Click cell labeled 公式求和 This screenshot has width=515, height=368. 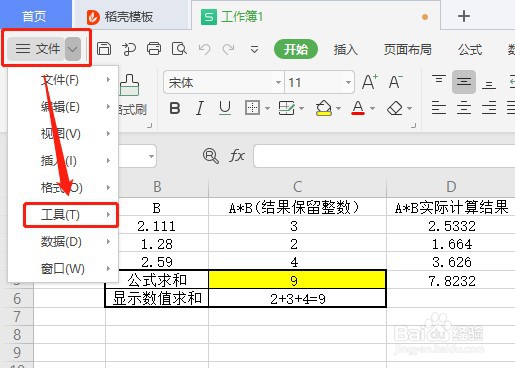(x=157, y=280)
